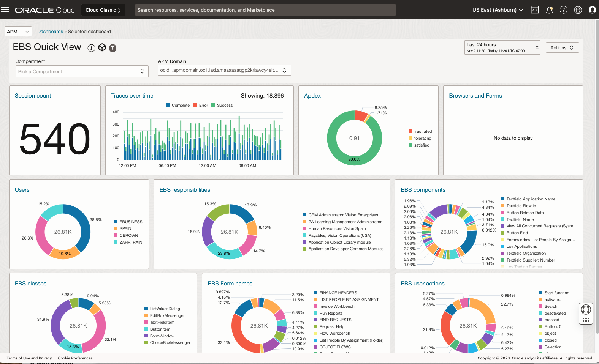Open the US East (Ashburn) region menu
This screenshot has width=599, height=364.
[x=498, y=10]
